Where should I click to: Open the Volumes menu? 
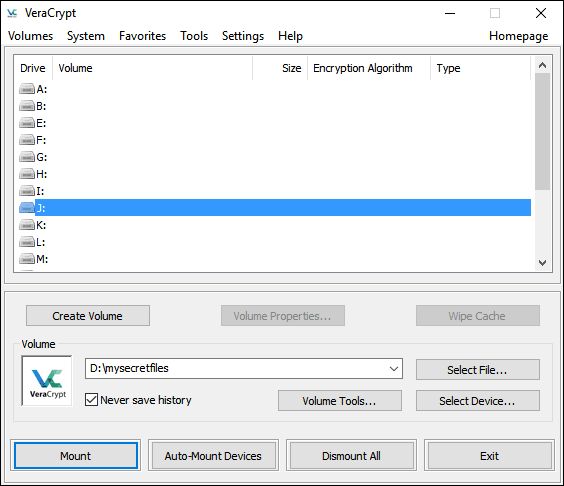[31, 36]
